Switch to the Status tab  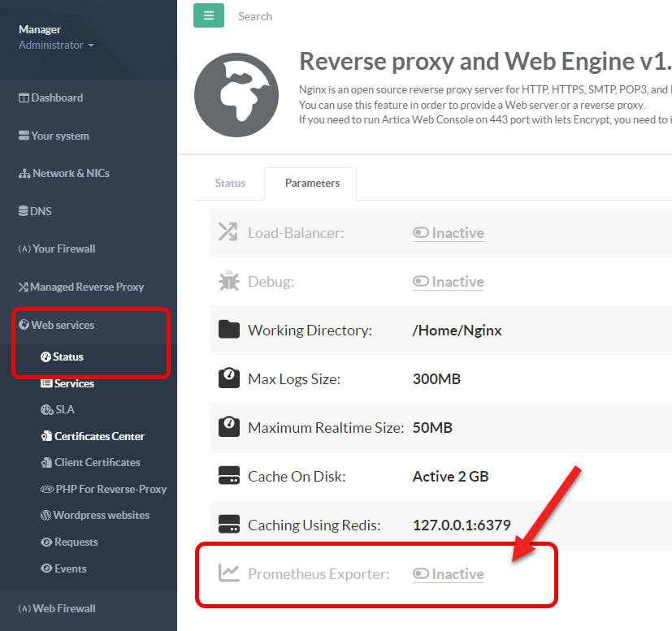click(230, 183)
